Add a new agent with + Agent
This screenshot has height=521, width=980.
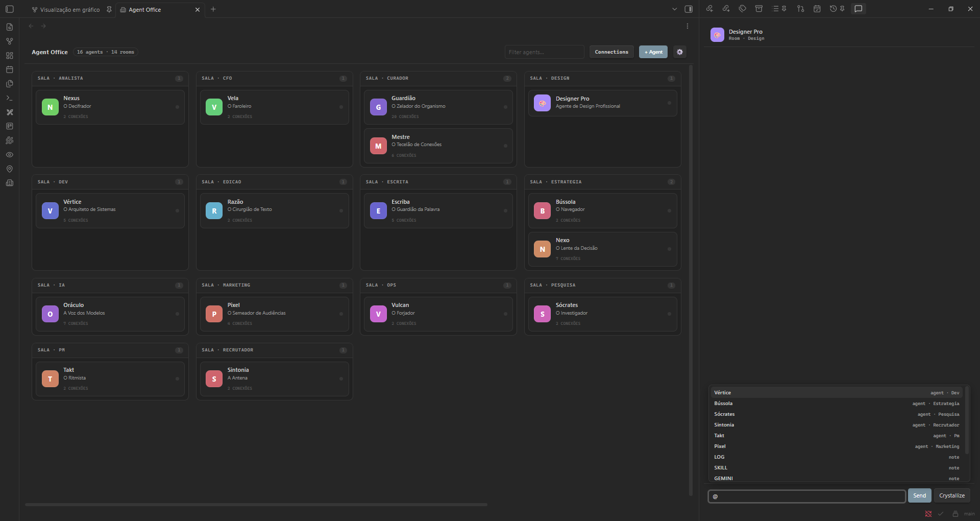coord(653,52)
